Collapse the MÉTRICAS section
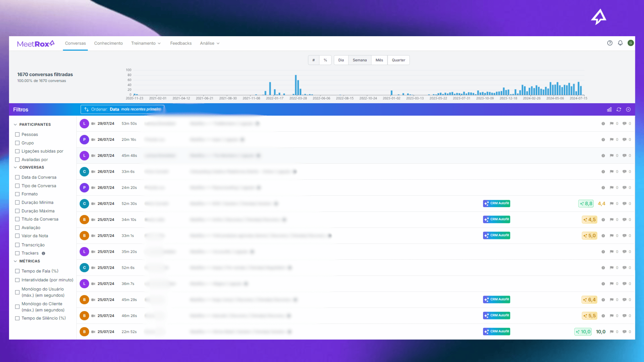The image size is (644, 362). pos(15,261)
